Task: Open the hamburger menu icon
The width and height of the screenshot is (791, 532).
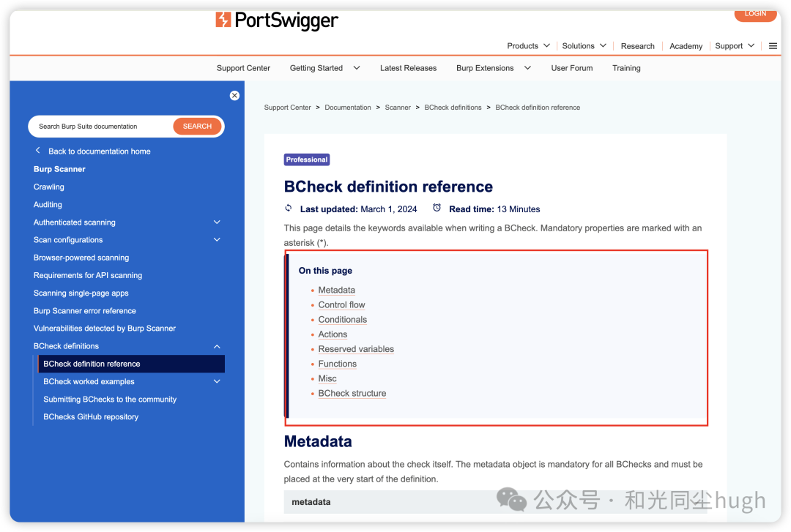Action: click(773, 46)
